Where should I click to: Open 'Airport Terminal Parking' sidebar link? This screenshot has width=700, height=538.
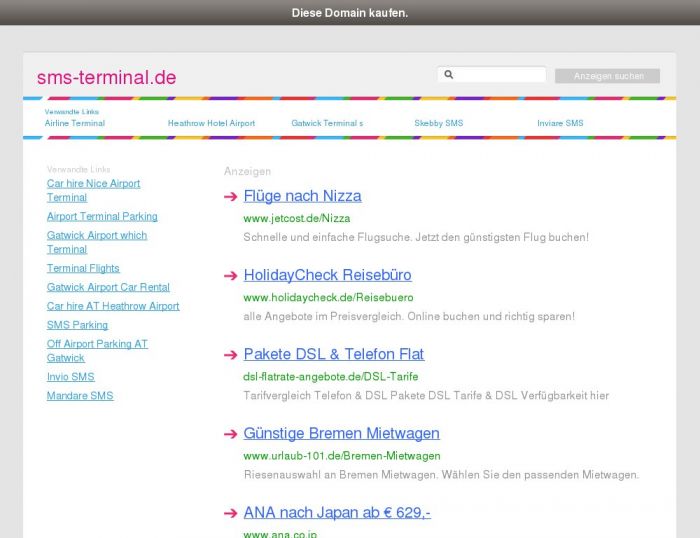point(102,217)
